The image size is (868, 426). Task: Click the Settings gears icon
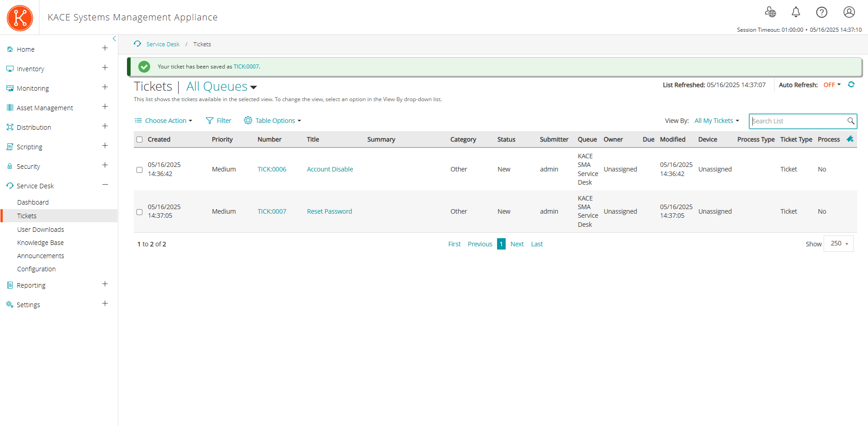point(10,304)
